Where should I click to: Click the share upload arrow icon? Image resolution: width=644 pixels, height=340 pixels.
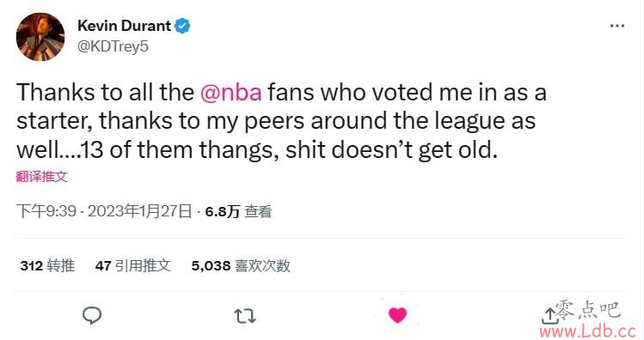pos(548,316)
